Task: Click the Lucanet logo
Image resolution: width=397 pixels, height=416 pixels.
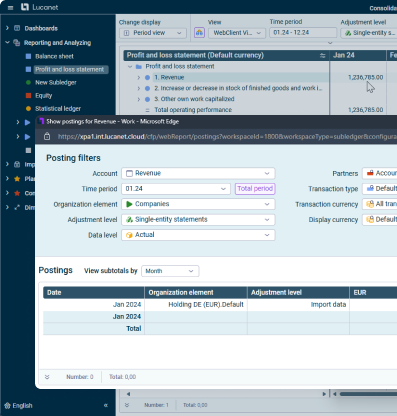Action: [39, 7]
